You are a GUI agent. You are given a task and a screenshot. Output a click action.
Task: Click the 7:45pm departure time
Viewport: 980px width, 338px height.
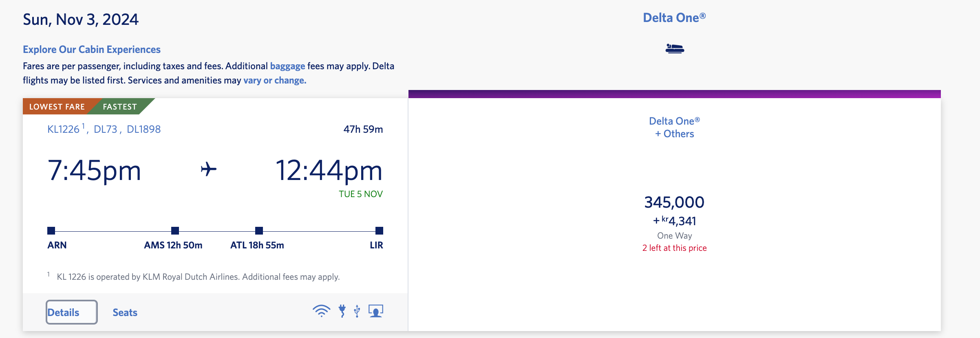[94, 170]
